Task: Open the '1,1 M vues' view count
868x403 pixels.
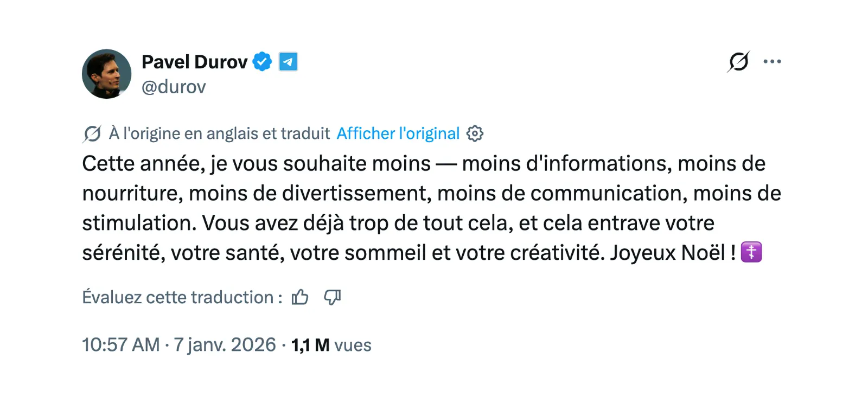Action: click(331, 345)
